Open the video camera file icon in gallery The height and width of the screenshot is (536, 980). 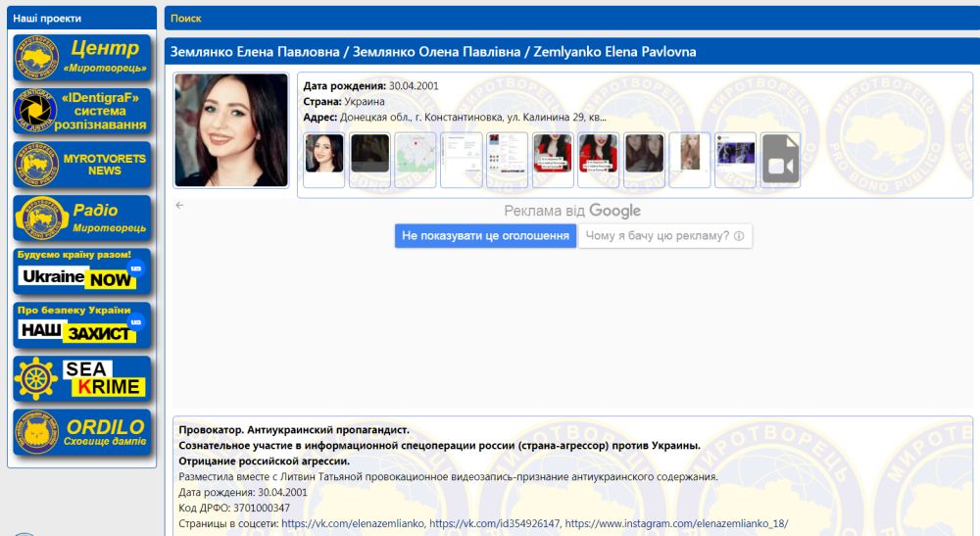780,160
